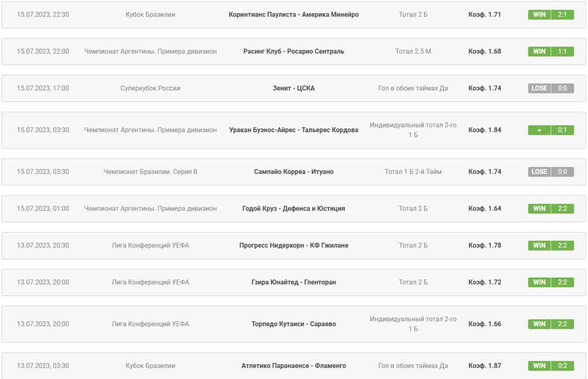Open the Прогресс Нидеркорн - КФ Гжилане match
Image resolution: width=588 pixels, height=379 pixels.
coord(294,245)
